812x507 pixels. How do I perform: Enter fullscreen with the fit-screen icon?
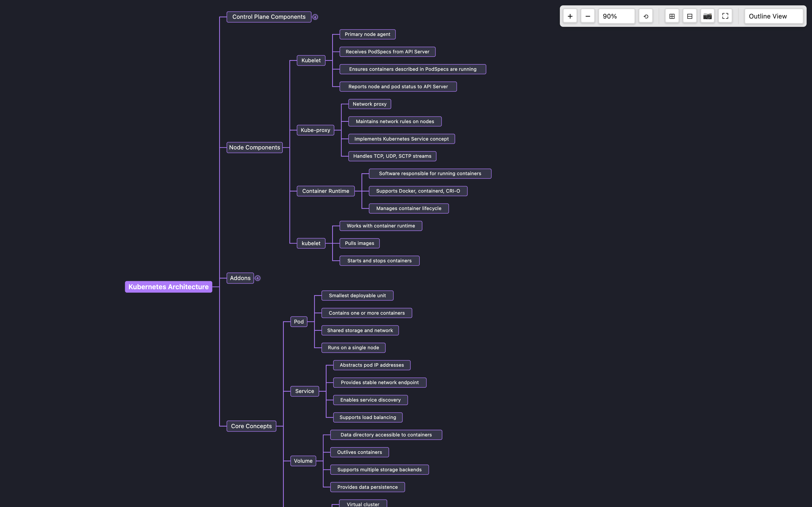click(x=725, y=16)
